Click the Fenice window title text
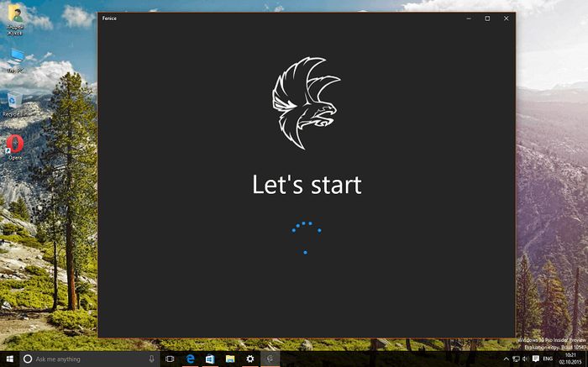Screen dimensions: 588x367 point(110,18)
